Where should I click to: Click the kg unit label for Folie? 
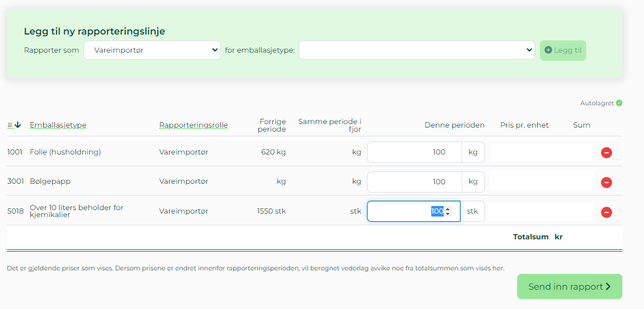point(473,152)
